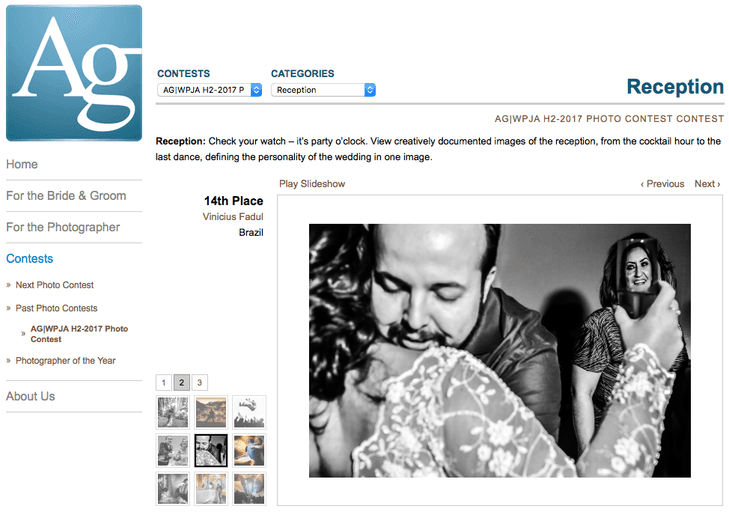The width and height of the screenshot is (729, 512).
Task: Go to the Home menu item
Action: click(x=22, y=164)
